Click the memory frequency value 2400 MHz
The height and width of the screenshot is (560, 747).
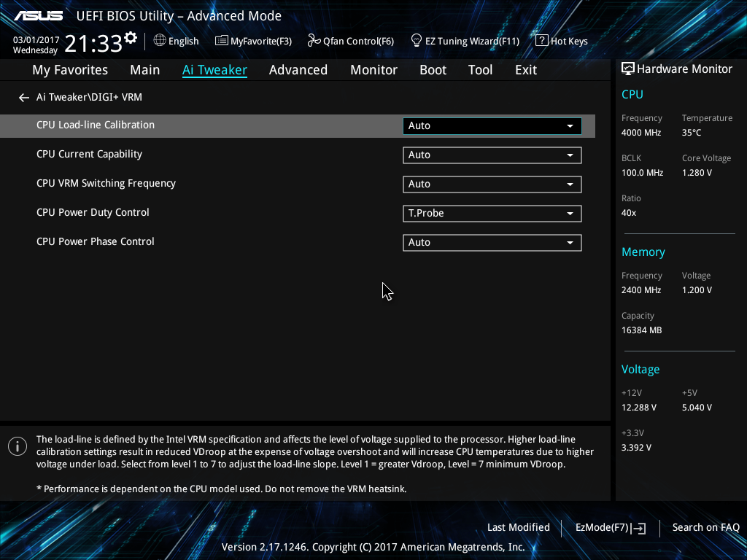pos(641,290)
